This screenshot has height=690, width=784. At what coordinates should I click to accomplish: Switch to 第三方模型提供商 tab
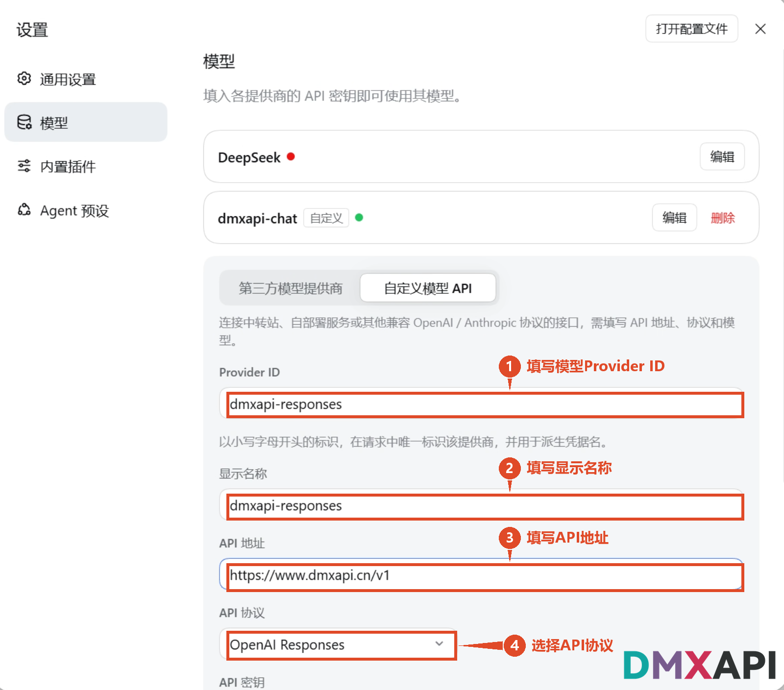click(x=291, y=288)
